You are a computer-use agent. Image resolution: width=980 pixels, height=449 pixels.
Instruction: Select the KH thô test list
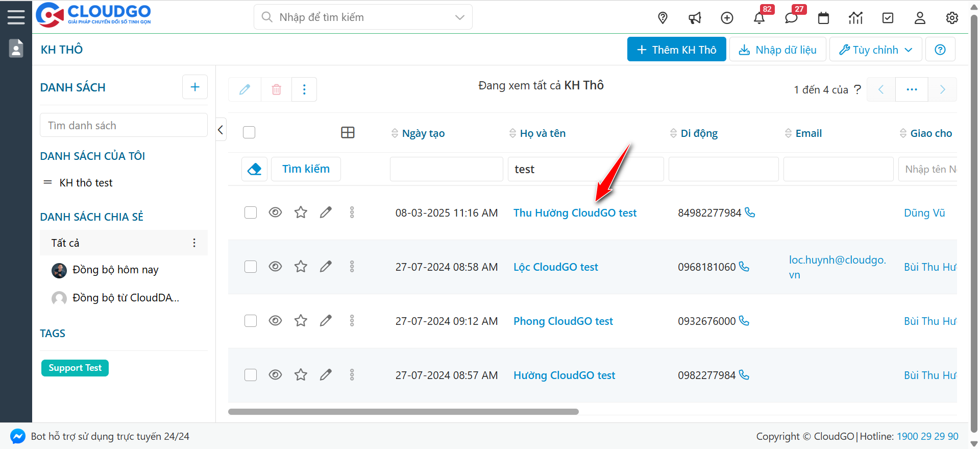click(86, 183)
